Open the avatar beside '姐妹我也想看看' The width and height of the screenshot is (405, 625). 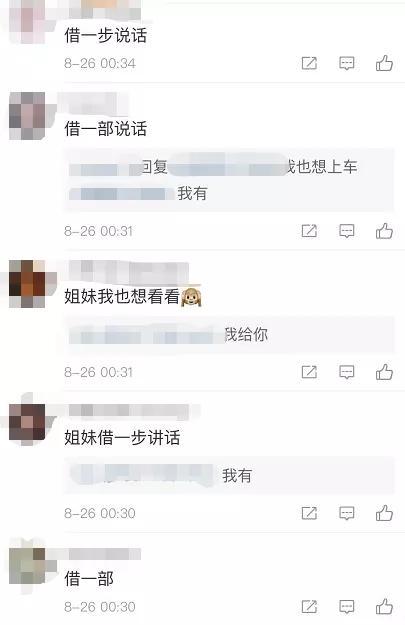tap(27, 284)
